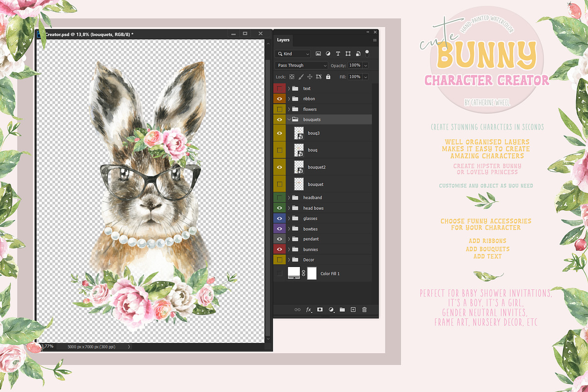Expand the text group
This screenshot has height=392, width=588.
click(x=289, y=89)
